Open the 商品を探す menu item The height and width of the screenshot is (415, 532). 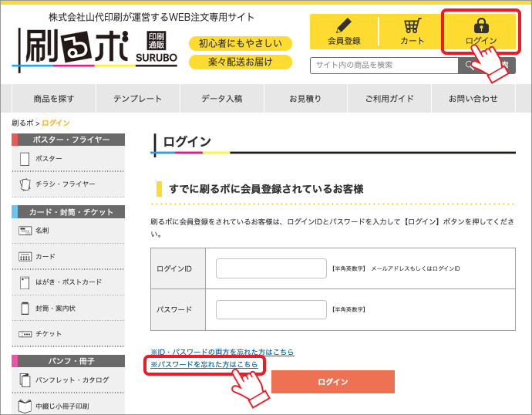pyautogui.click(x=54, y=99)
